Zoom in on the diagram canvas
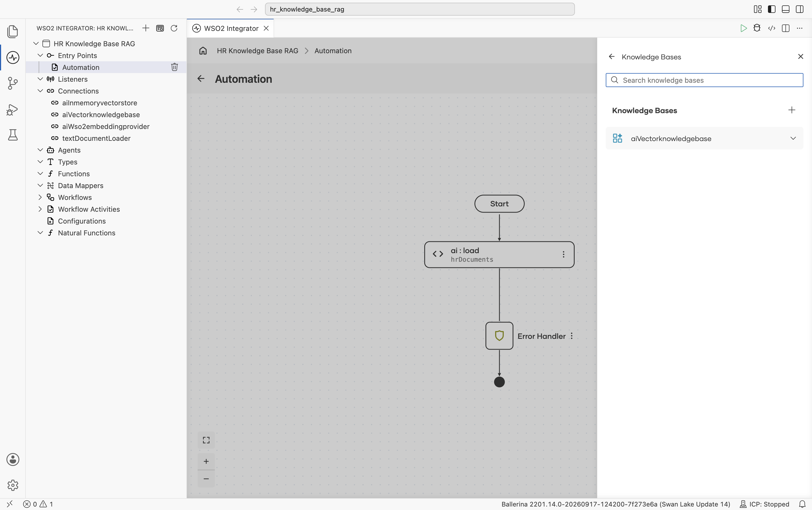 pyautogui.click(x=206, y=461)
